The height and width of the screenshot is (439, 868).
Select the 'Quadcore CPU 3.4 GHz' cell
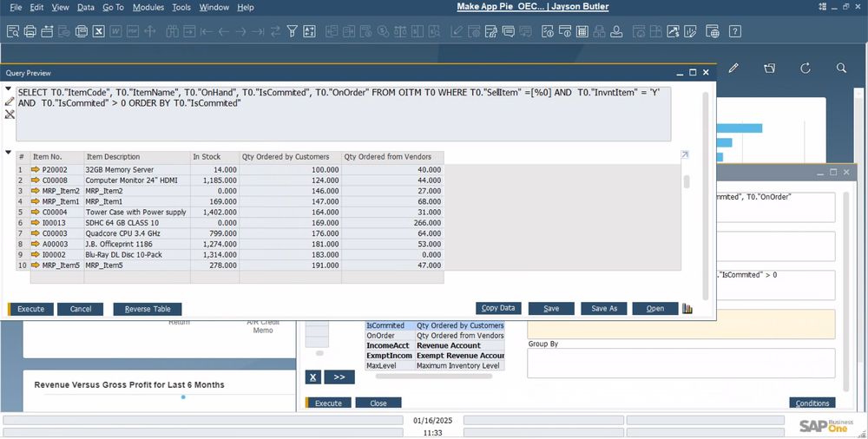[137, 233]
